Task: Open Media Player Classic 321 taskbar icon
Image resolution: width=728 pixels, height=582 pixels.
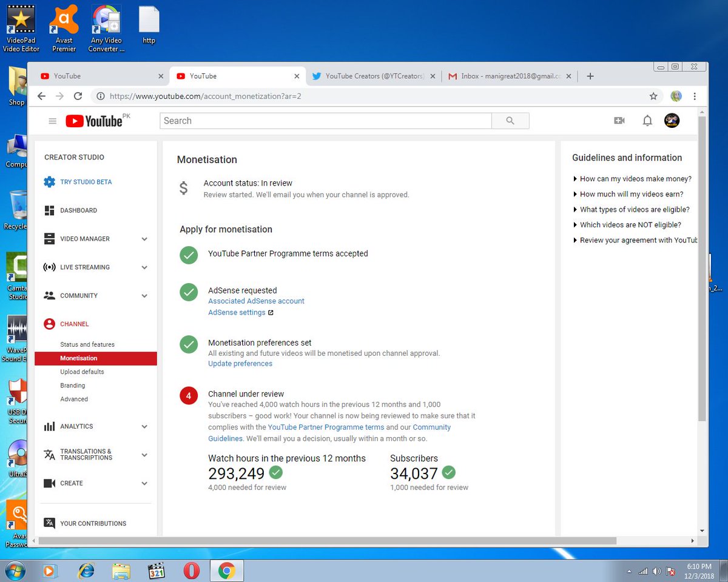Action: pyautogui.click(x=157, y=570)
